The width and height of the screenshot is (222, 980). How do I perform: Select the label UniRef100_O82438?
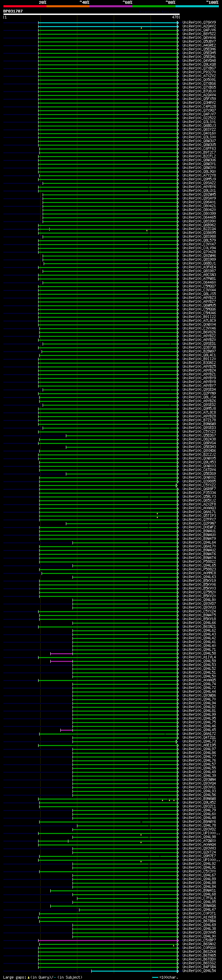[x=199, y=439]
